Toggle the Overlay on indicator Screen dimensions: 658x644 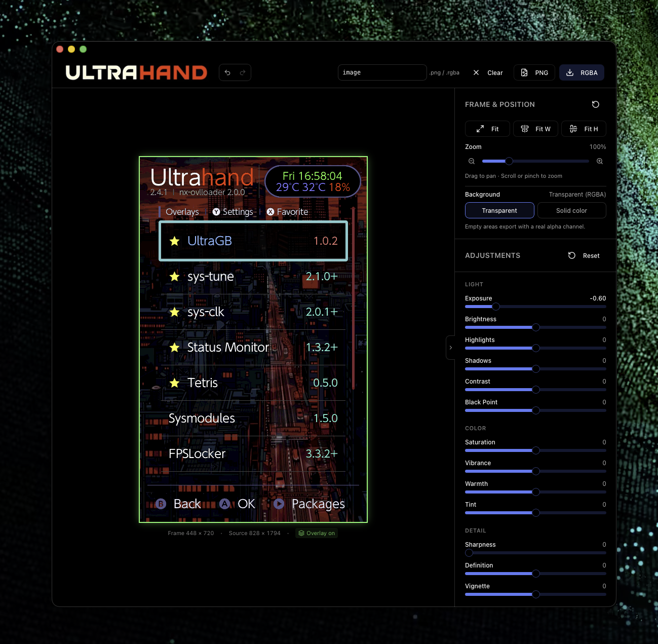click(x=317, y=533)
